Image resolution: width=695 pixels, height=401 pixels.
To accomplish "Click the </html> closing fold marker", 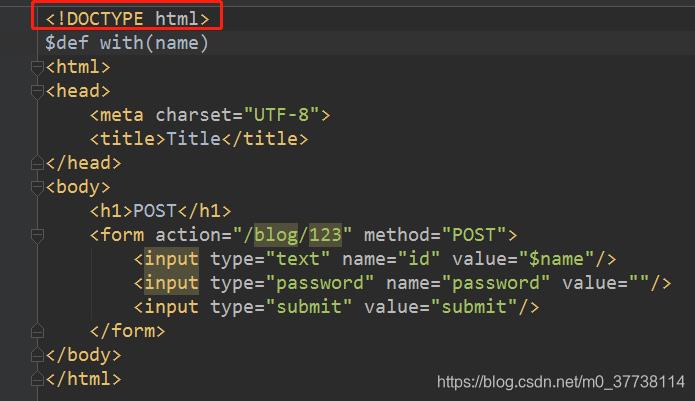I will click(37, 379).
